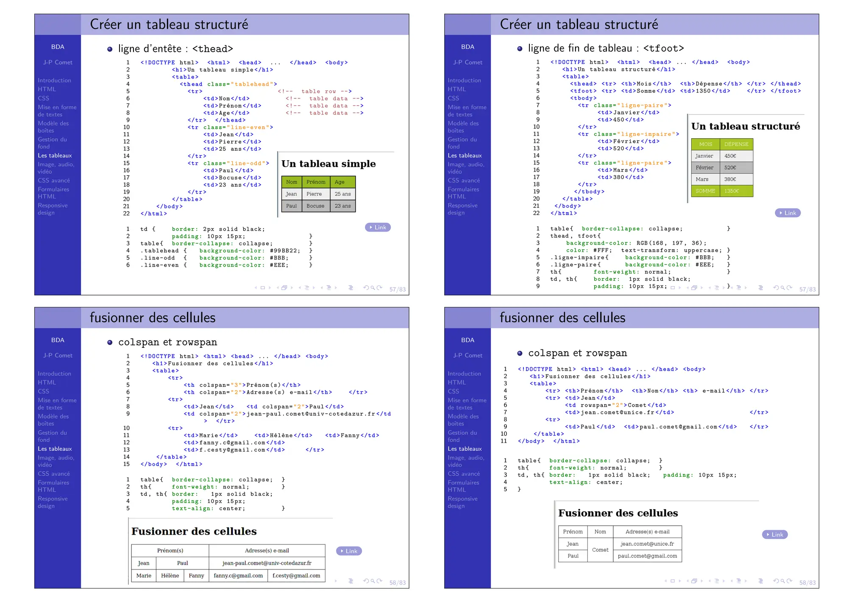Image resolution: width=868 pixels, height=614 pixels.
Task: Open 'Les tableaux' in the Prénom(s) colspan slide sidebar
Action: click(55, 449)
